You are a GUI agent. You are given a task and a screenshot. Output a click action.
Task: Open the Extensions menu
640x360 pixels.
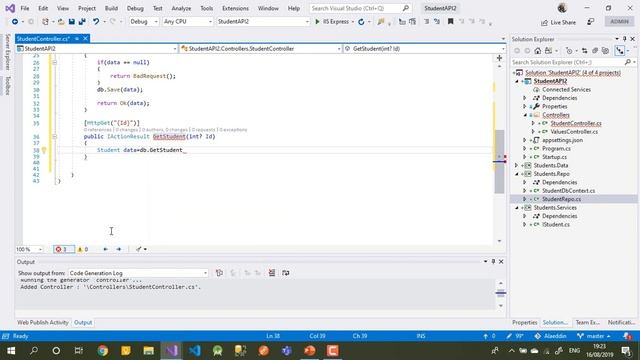(x=235, y=8)
